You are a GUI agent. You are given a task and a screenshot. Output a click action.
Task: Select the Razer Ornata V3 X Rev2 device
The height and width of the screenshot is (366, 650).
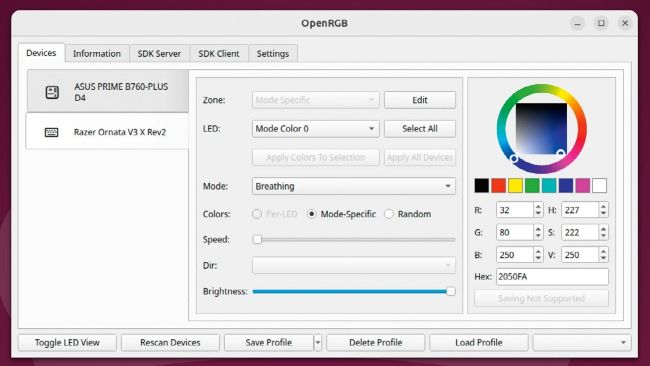[107, 132]
